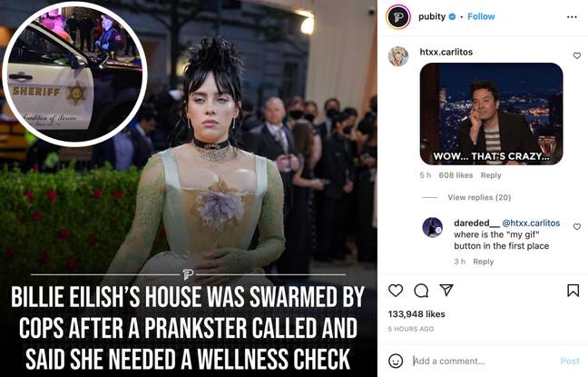The image size is (588, 377).
Task: Open the Jimmy Fallon GIF comment
Action: tap(491, 114)
